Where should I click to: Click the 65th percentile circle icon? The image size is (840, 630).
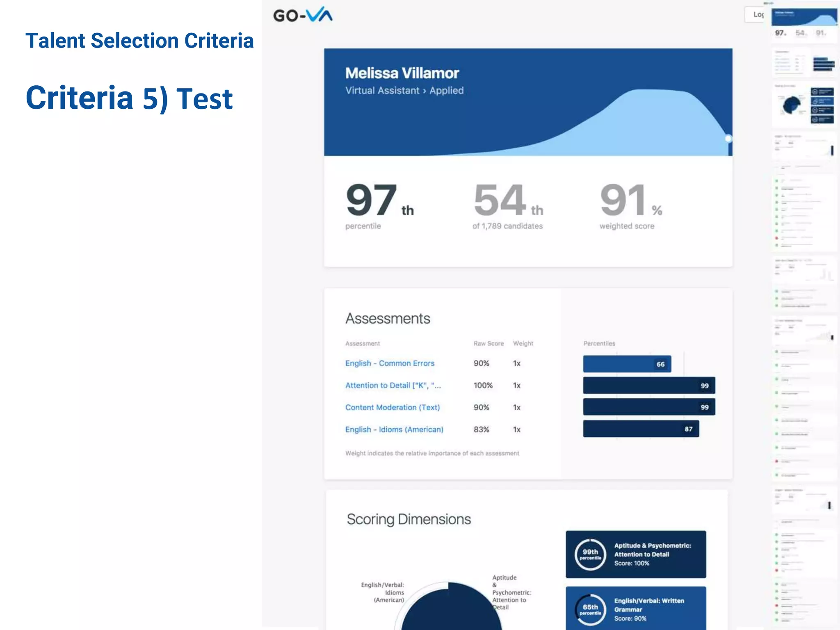tap(590, 609)
